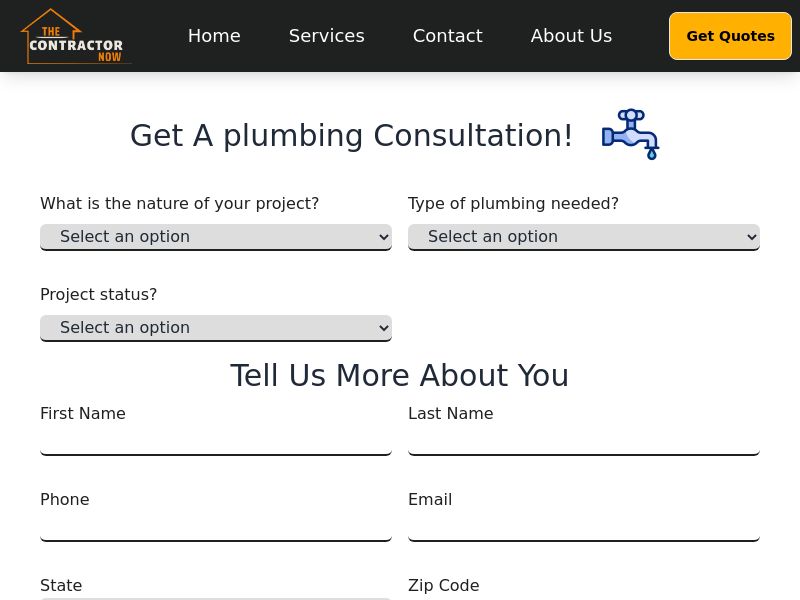This screenshot has height=600, width=800.
Task: Click the plumbing consultation heading
Action: pos(351,135)
